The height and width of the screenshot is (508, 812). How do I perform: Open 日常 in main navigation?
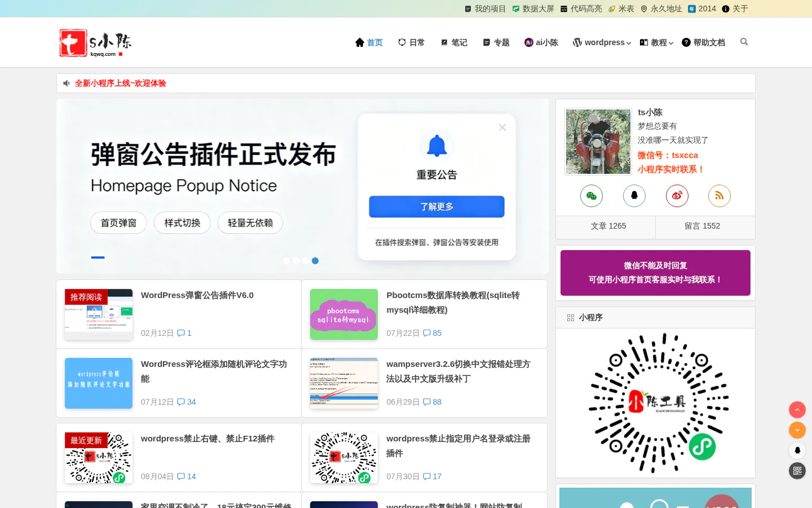(412, 42)
